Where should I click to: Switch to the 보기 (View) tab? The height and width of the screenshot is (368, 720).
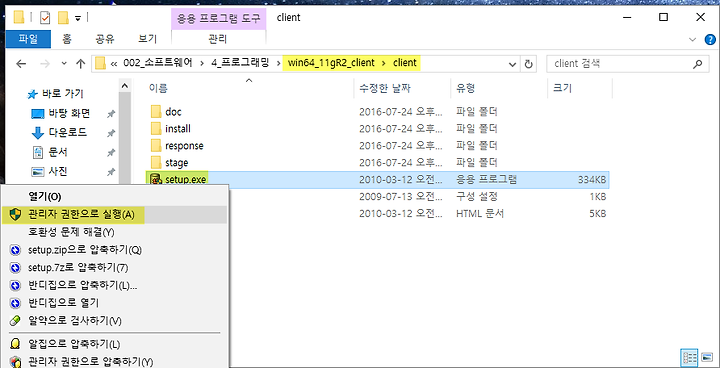tap(147, 39)
